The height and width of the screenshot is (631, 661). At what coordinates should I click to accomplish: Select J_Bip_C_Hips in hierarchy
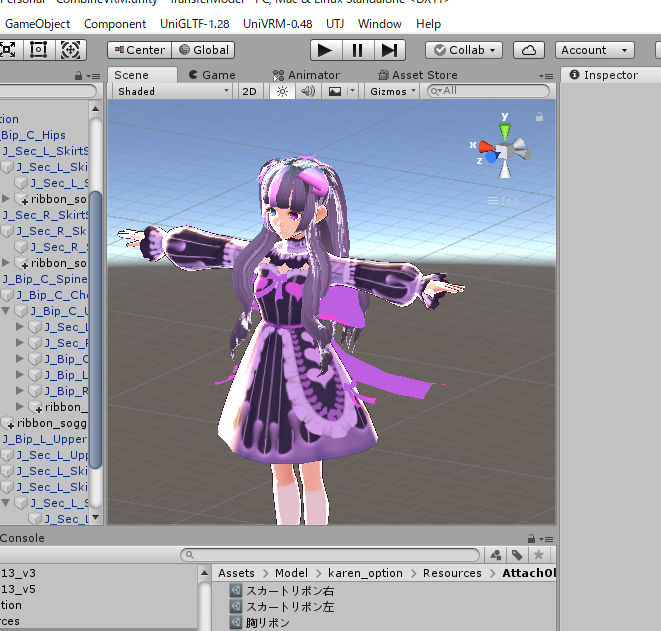[x=33, y=135]
